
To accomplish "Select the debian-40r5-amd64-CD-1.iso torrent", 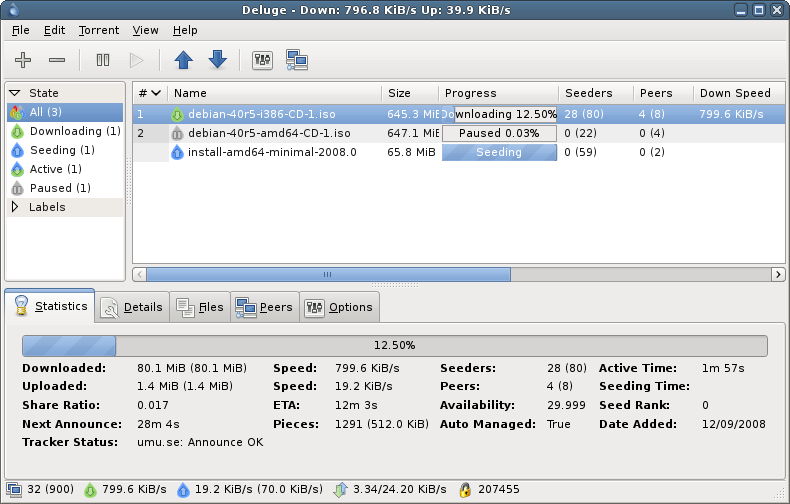I will coord(268,133).
